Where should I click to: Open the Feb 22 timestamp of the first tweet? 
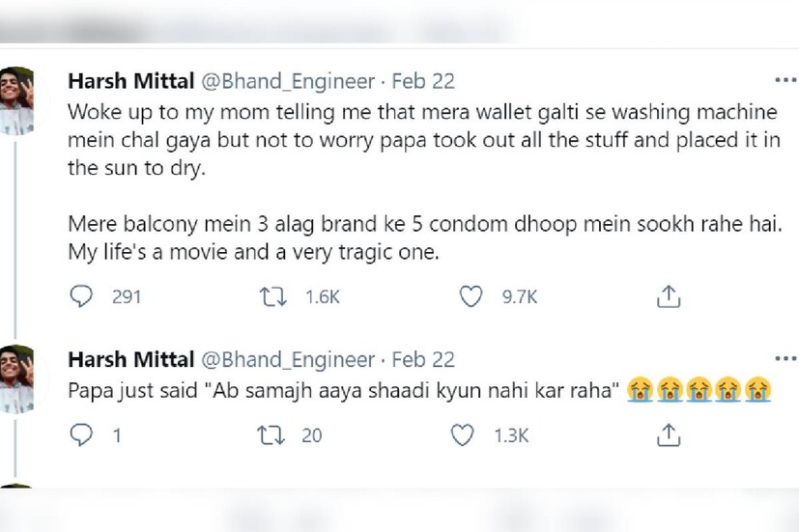tap(423, 81)
